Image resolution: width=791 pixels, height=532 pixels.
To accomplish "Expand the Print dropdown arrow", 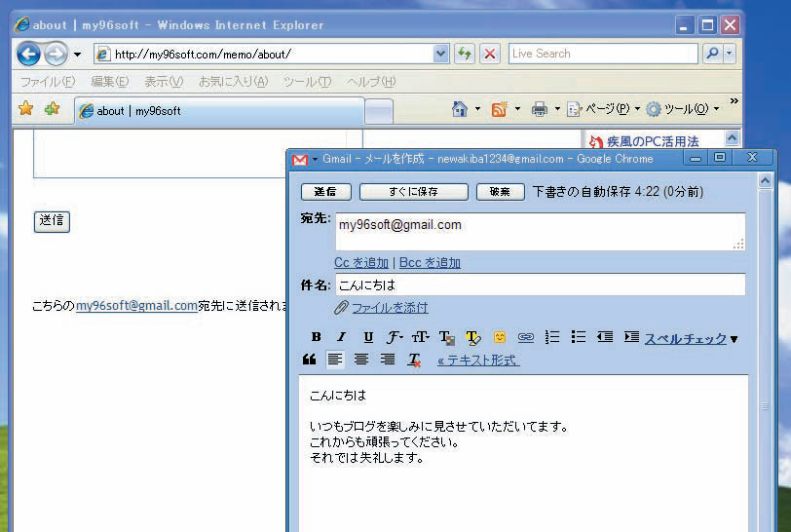I will pos(557,109).
